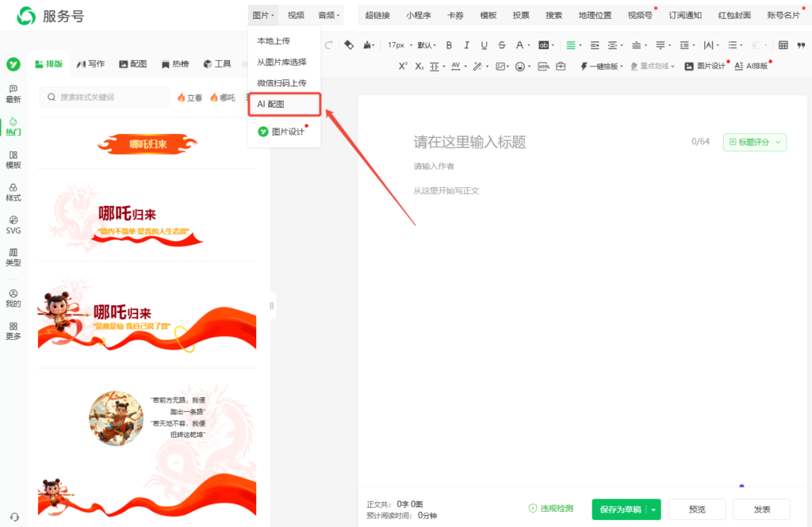812x527 pixels.
Task: Open 最新 in the left sidebar
Action: pos(13,94)
